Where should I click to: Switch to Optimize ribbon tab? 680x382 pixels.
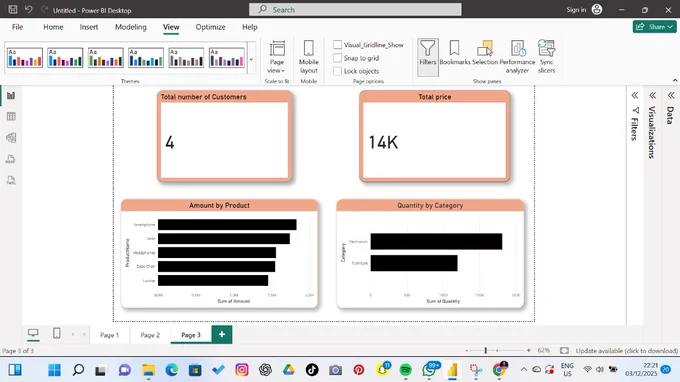pyautogui.click(x=210, y=27)
